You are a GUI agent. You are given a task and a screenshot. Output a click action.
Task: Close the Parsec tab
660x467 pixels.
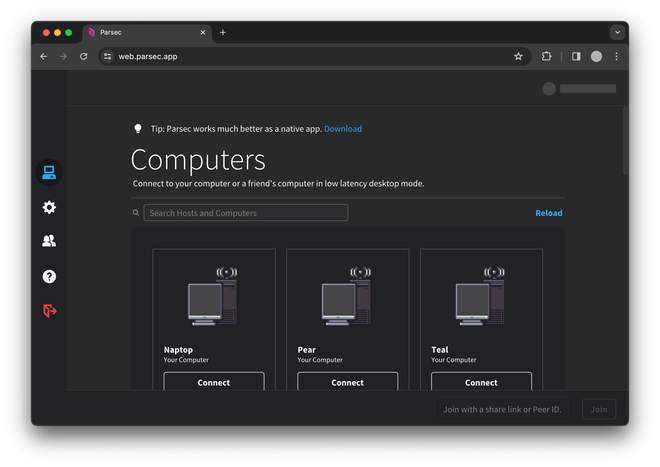pos(203,32)
